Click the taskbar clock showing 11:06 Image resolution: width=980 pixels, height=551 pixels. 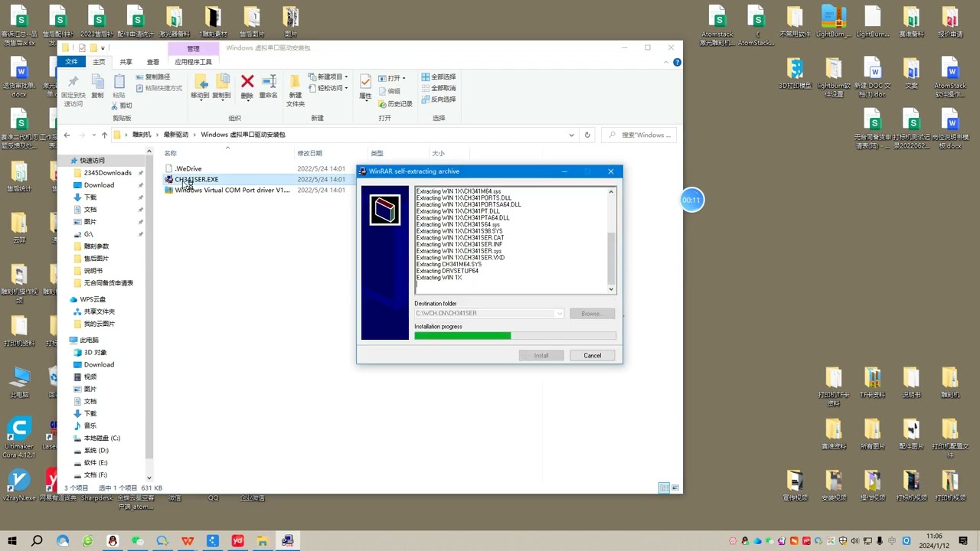pos(934,540)
